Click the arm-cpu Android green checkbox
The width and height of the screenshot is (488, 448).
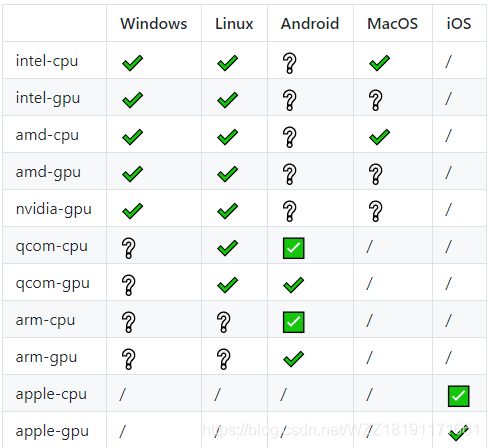293,322
